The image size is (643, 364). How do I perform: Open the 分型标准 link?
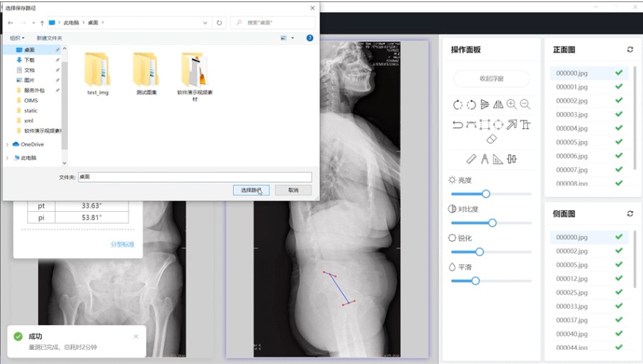(x=123, y=244)
